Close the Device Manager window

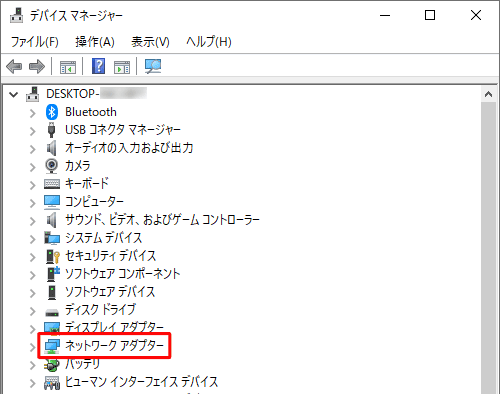(x=476, y=15)
